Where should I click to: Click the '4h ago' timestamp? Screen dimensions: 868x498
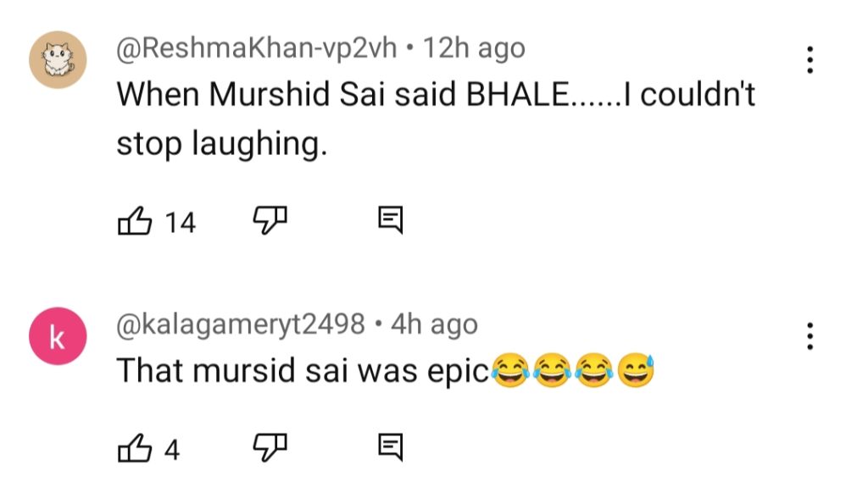pyautogui.click(x=434, y=324)
